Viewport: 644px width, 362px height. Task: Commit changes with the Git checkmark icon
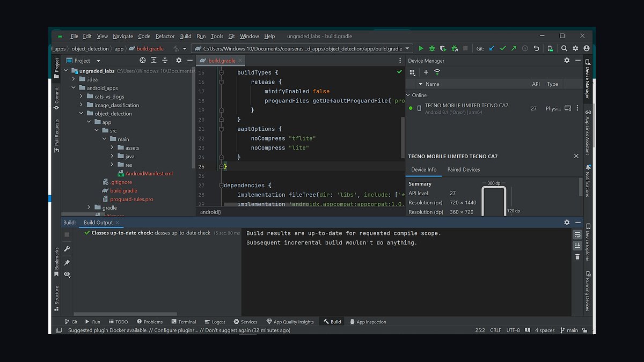(503, 48)
